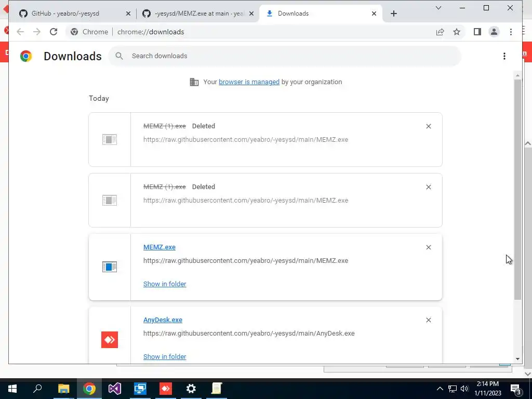
Task: Click the source URL of MEMZ.exe
Action: tap(246, 261)
